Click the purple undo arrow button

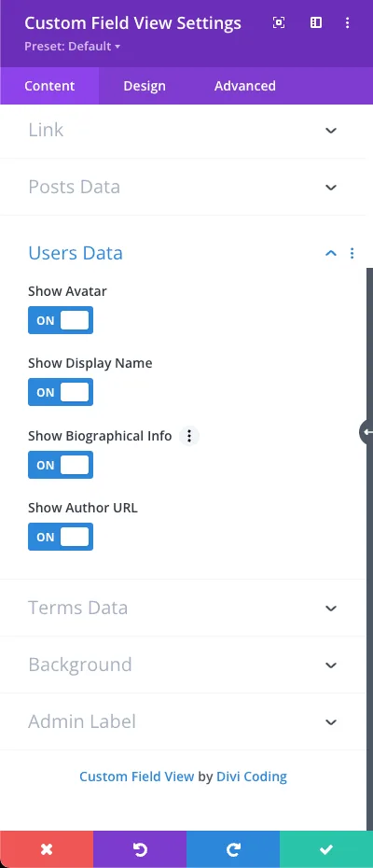(140, 849)
